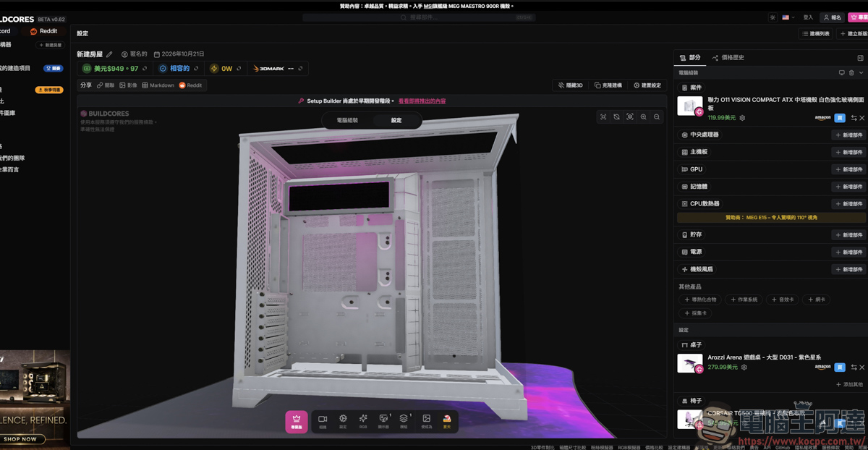The image size is (868, 450).
Task: Add 作業系統 under other products
Action: (x=744, y=300)
